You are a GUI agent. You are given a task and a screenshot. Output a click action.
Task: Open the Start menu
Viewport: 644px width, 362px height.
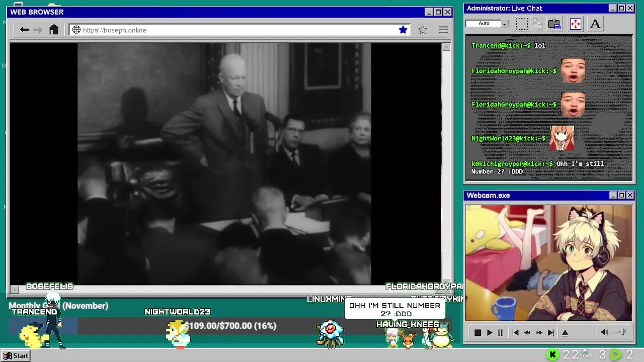16,355
